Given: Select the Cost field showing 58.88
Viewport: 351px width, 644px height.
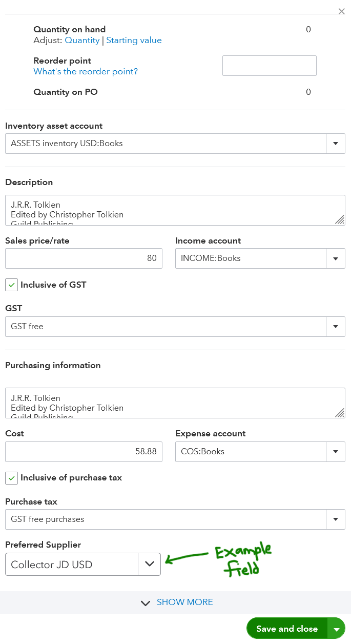Looking at the screenshot, I should 84,452.
